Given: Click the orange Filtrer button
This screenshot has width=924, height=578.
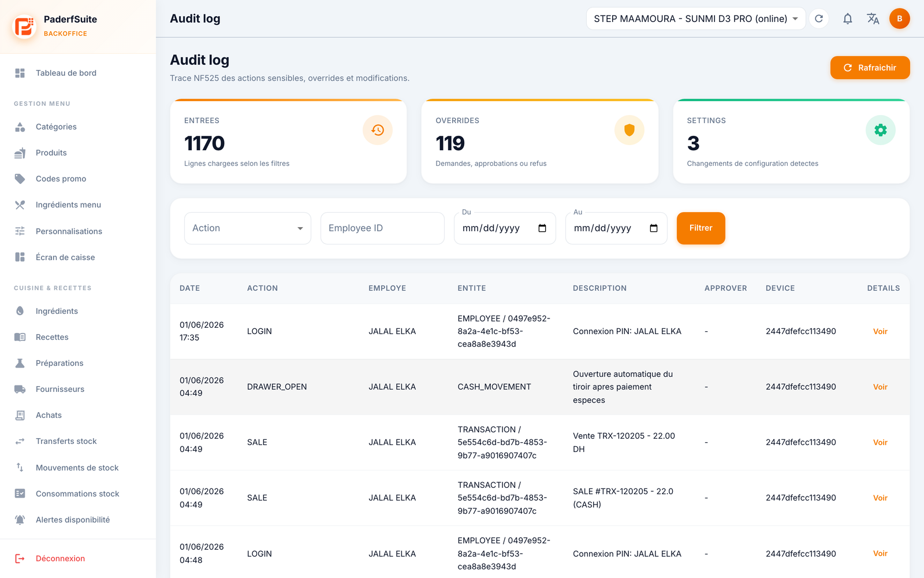Looking at the screenshot, I should (701, 228).
